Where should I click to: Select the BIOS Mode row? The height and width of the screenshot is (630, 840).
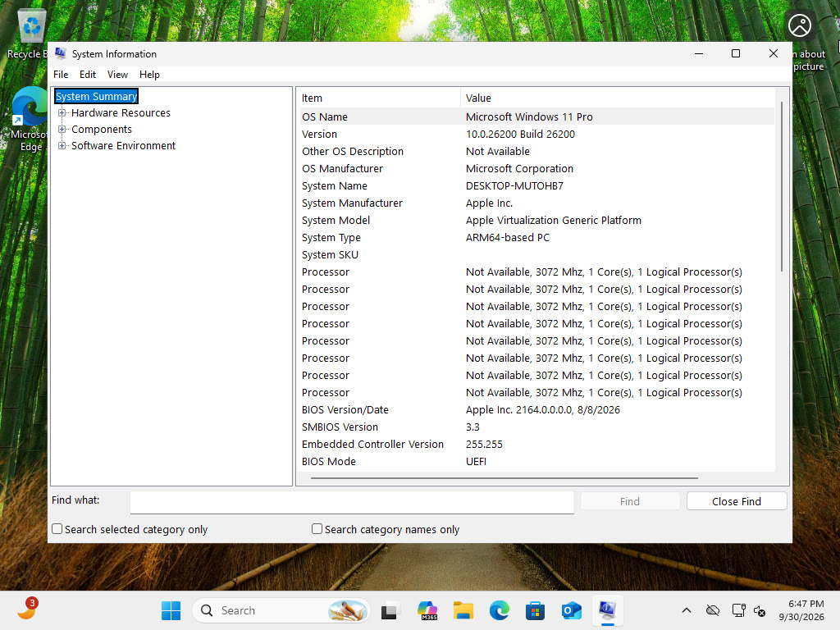click(x=536, y=461)
